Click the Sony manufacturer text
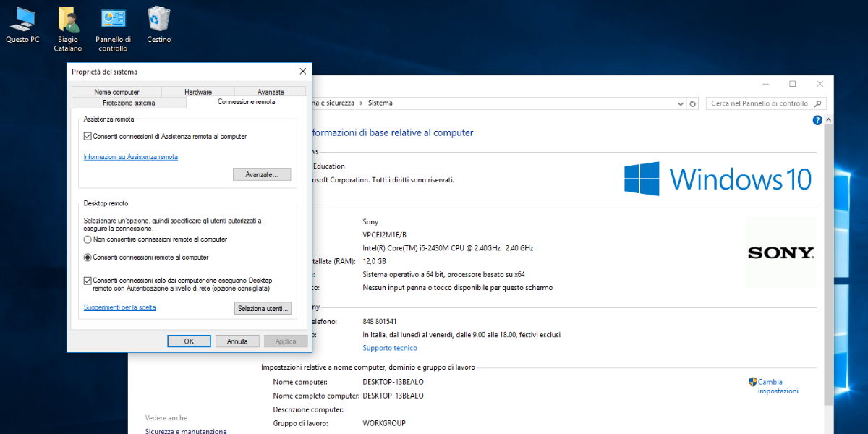Viewport: 868px width, 434px height. pos(370,221)
